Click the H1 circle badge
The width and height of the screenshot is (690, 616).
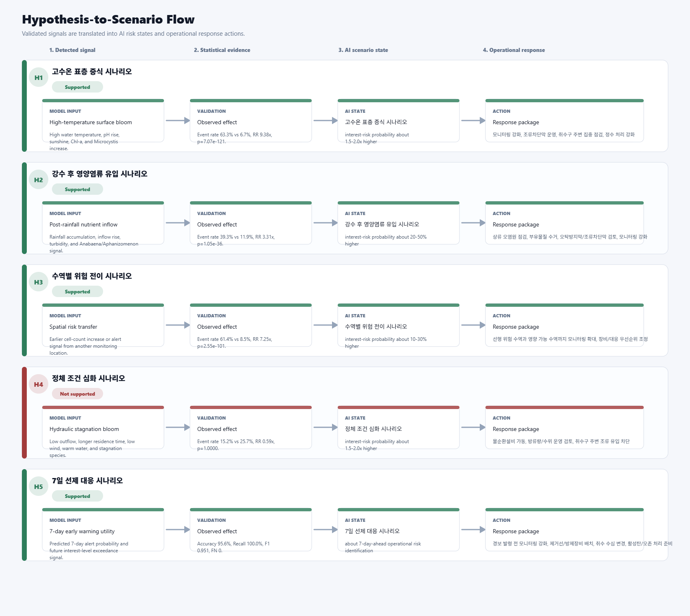tap(39, 78)
